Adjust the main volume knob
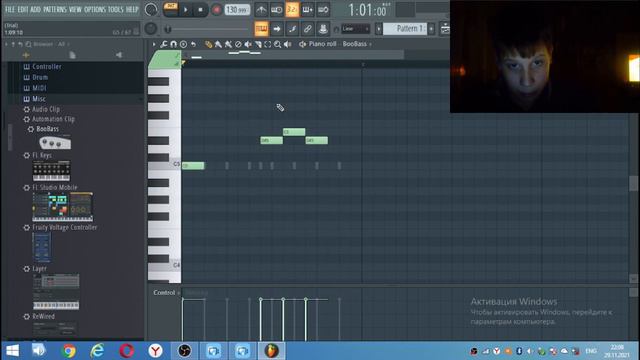This screenshot has height=360, width=640. click(x=151, y=10)
